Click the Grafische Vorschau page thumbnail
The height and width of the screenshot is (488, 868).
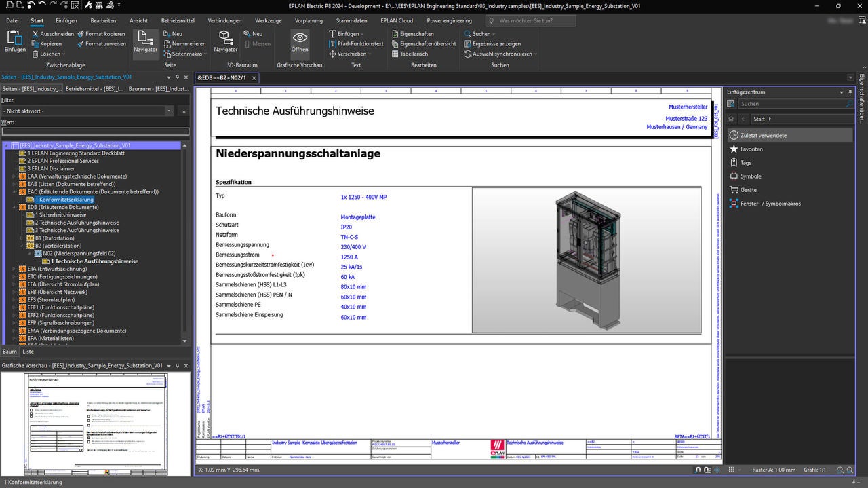point(95,424)
